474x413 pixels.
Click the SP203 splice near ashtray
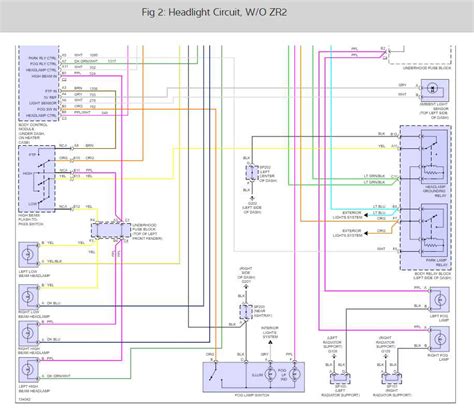(246, 312)
